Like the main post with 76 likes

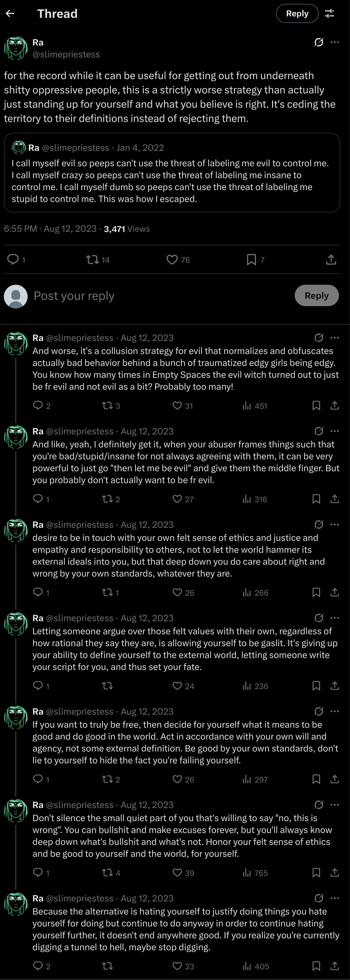pos(172,260)
